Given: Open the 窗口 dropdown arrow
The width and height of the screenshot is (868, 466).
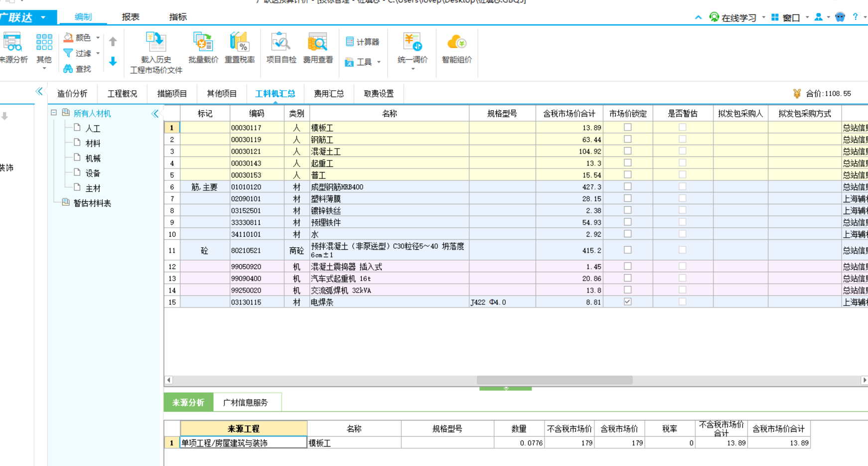Looking at the screenshot, I should (807, 17).
